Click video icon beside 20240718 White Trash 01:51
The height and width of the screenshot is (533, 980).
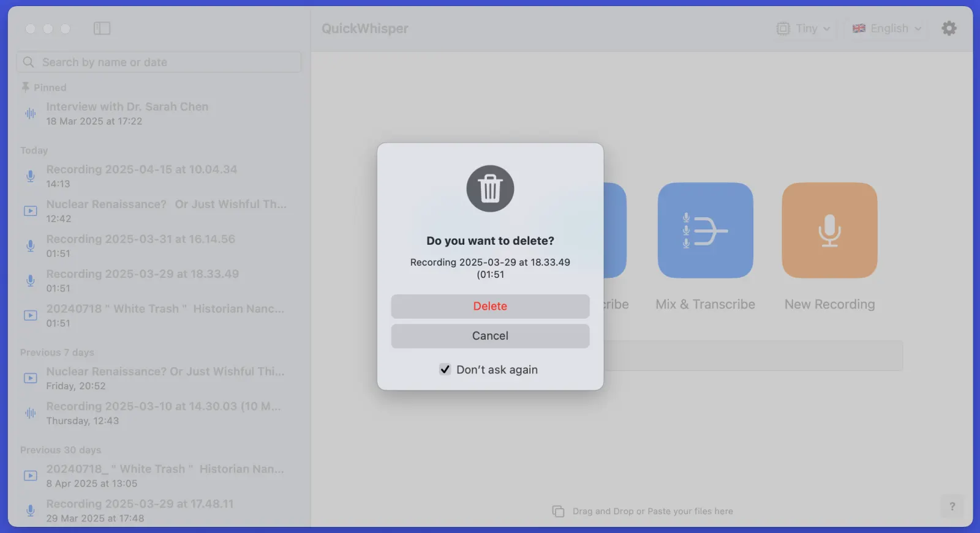30,316
